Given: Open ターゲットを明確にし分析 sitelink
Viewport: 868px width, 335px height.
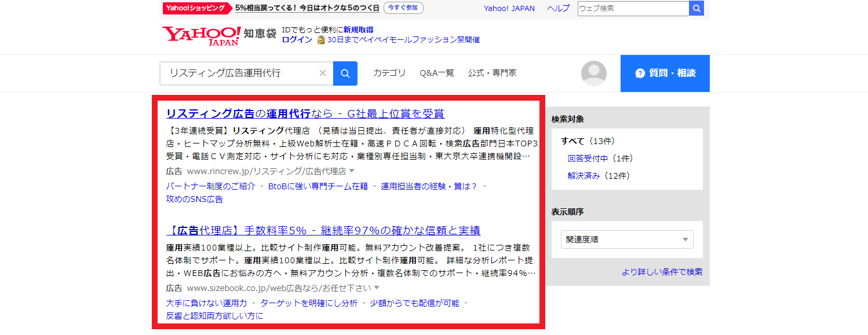Looking at the screenshot, I should 309,303.
